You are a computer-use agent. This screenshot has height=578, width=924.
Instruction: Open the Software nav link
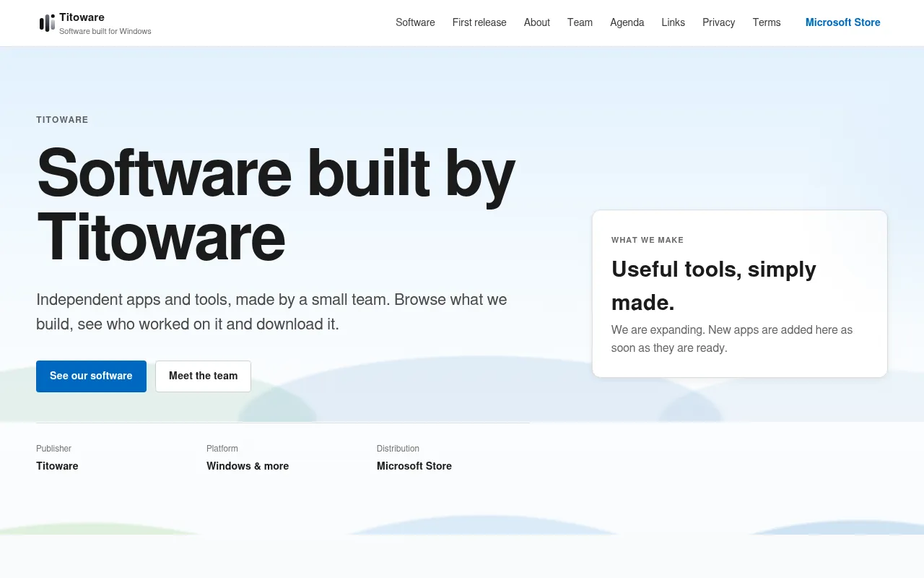415,22
